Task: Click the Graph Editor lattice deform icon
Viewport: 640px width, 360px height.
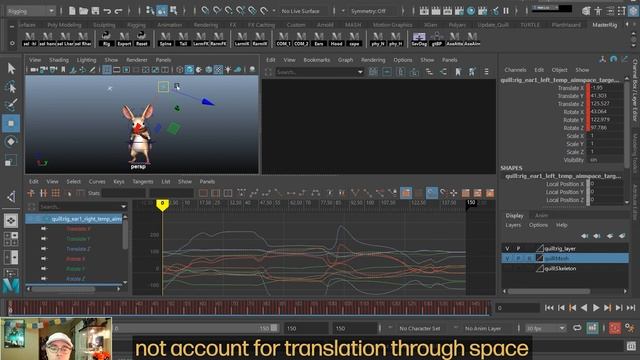Action: [x=56, y=193]
